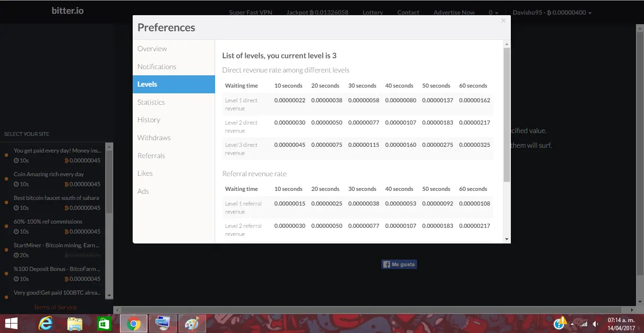Open Likes preferences tab
The width and height of the screenshot is (644, 333).
(145, 173)
